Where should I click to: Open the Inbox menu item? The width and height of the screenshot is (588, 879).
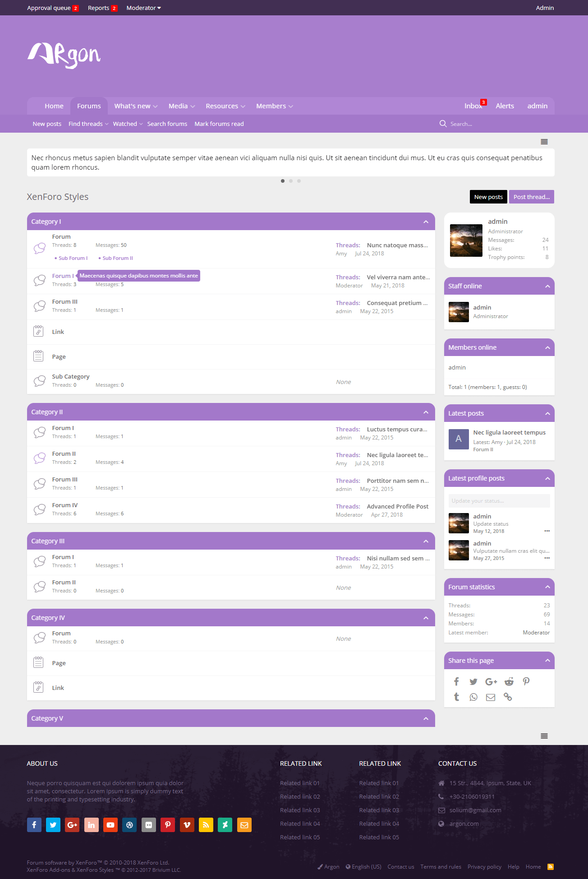tap(473, 106)
